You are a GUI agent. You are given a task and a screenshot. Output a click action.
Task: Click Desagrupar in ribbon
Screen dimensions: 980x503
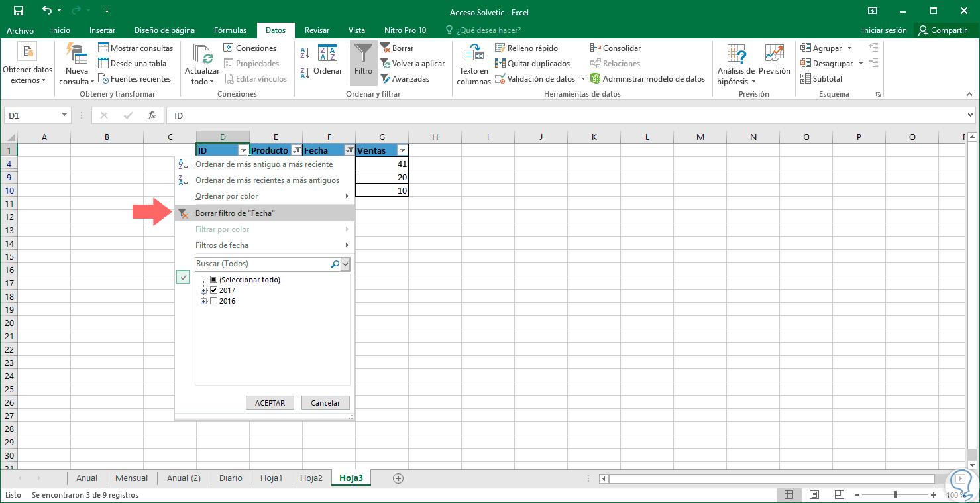point(827,64)
